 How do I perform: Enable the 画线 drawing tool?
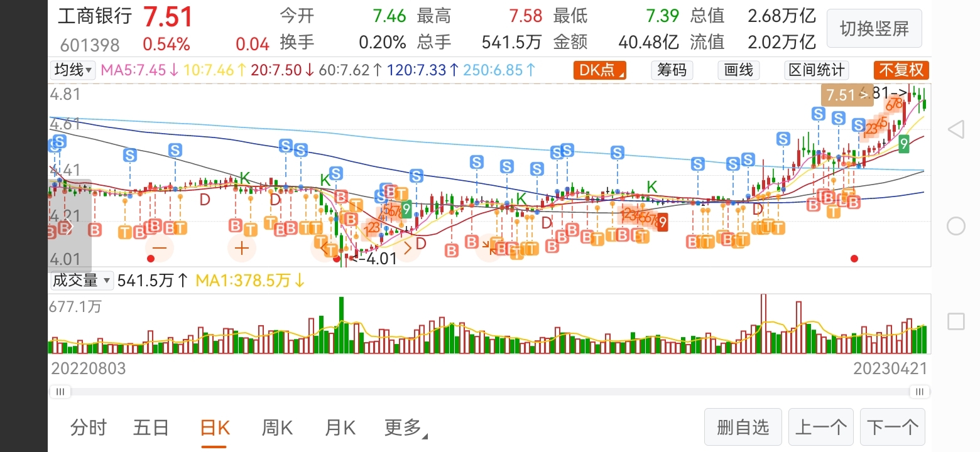(739, 70)
